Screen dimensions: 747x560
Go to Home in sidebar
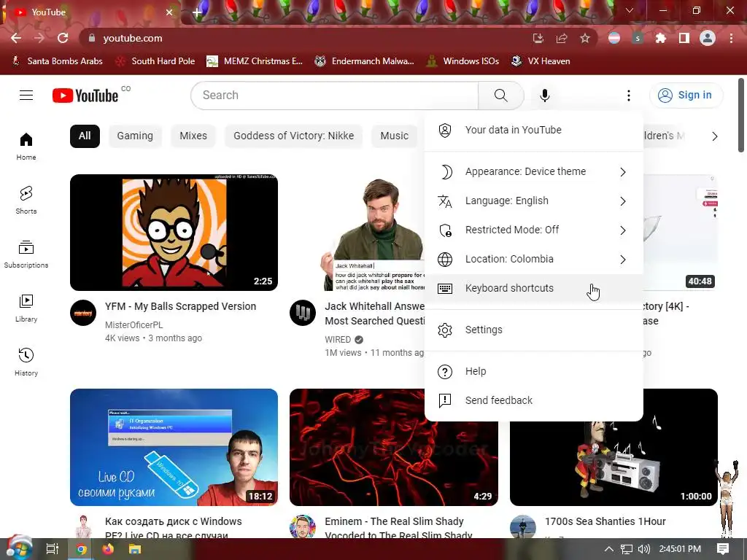pyautogui.click(x=26, y=146)
